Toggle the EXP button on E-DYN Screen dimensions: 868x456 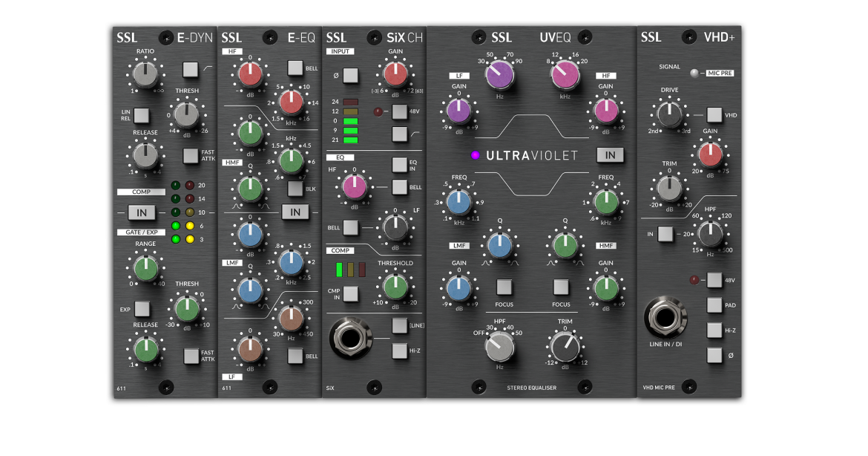pos(142,309)
